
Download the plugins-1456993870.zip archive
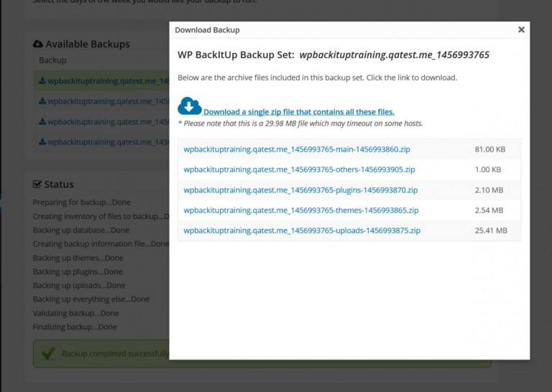[300, 190]
